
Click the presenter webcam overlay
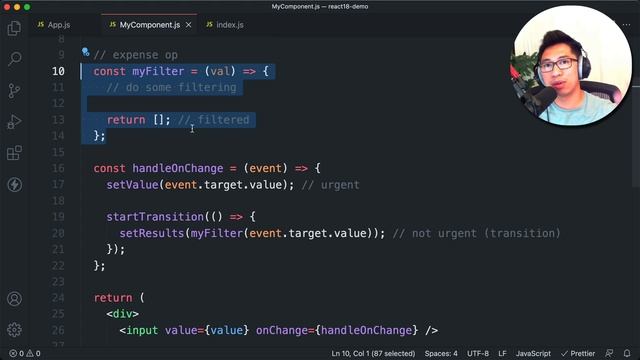tap(571, 65)
